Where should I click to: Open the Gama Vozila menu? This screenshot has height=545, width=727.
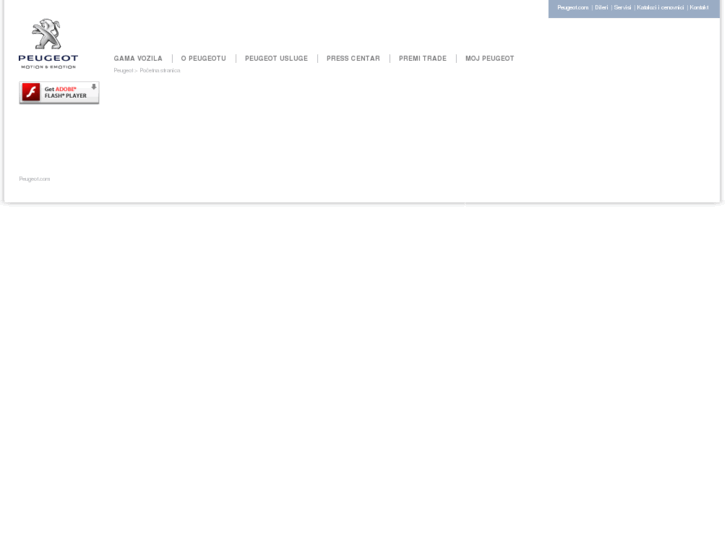[x=138, y=58]
